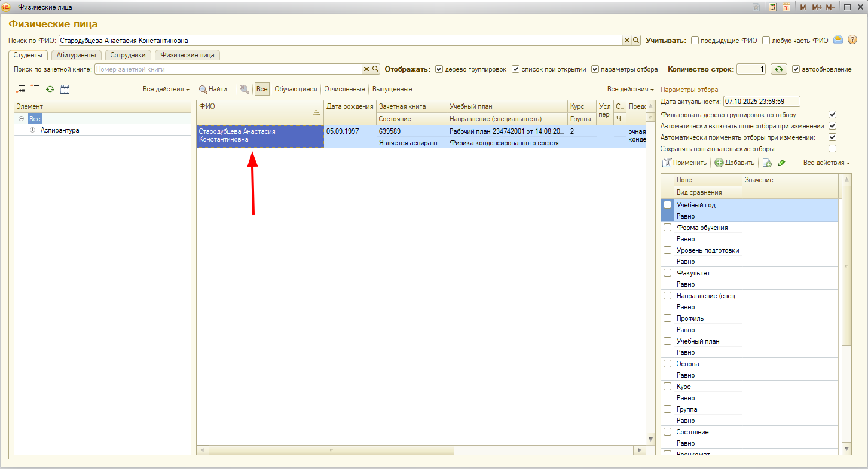Enable the 'предыдущие ФИО' checkbox

pos(695,41)
